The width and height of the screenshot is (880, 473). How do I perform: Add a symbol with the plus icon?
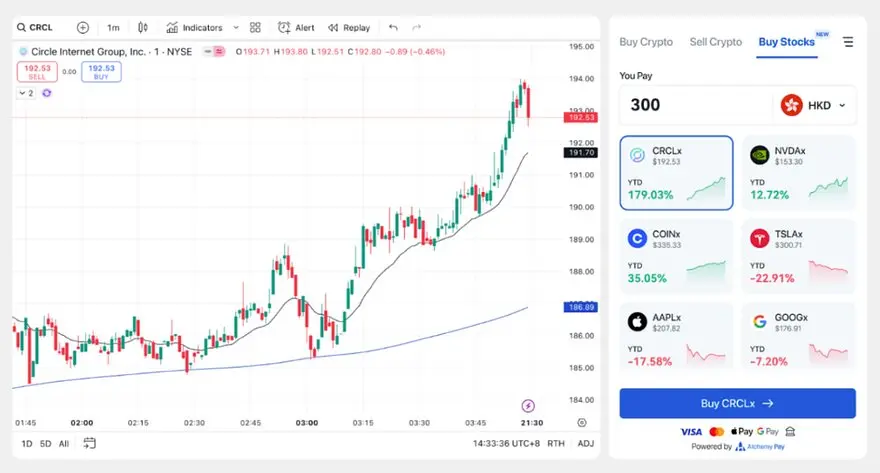pyautogui.click(x=82, y=27)
